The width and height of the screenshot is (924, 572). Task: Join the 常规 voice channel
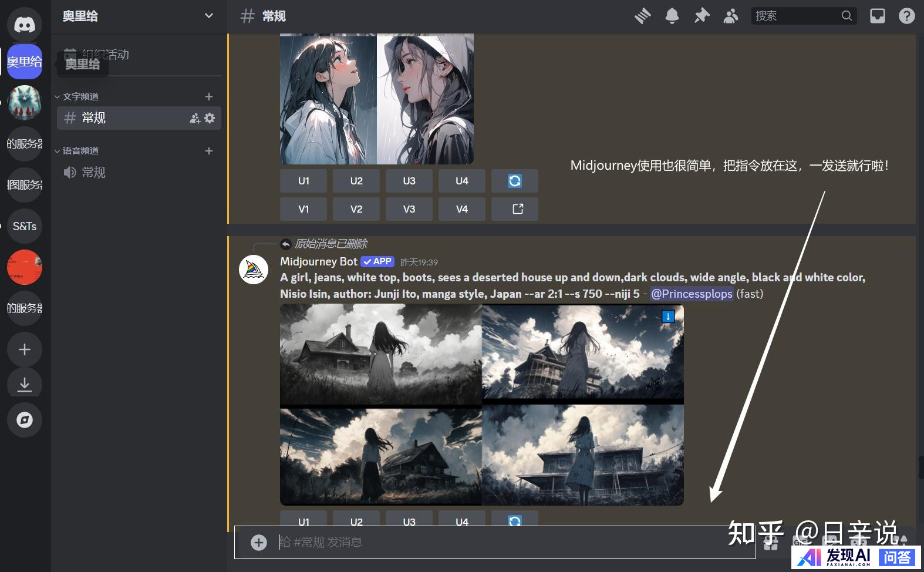139,172
